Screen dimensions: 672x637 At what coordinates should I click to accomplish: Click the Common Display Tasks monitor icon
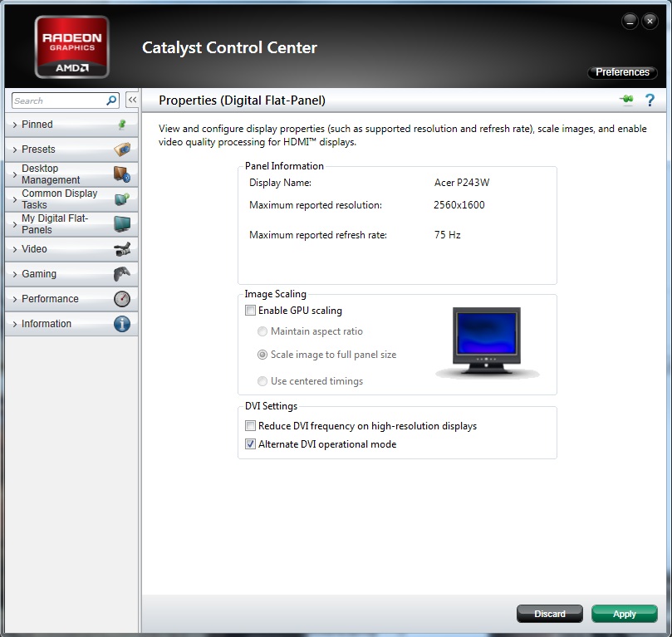[122, 199]
